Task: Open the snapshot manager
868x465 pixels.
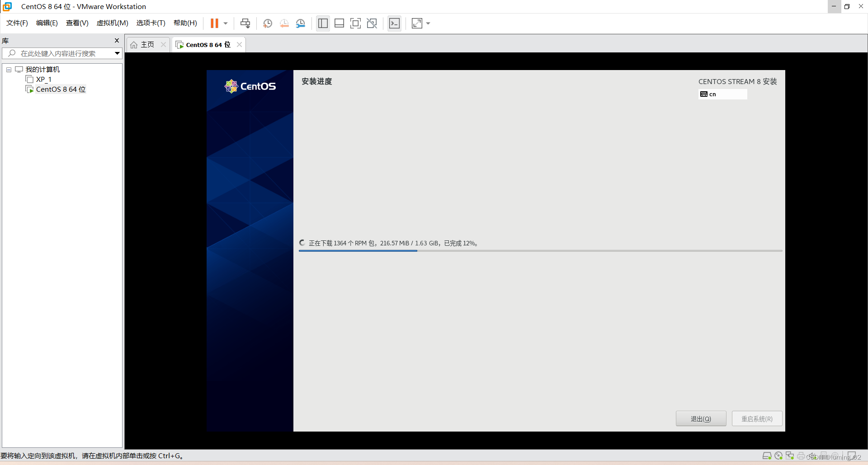Action: click(300, 23)
